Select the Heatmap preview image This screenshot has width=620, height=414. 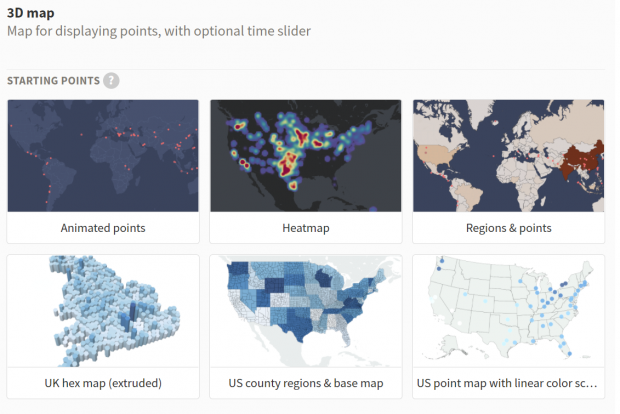305,155
